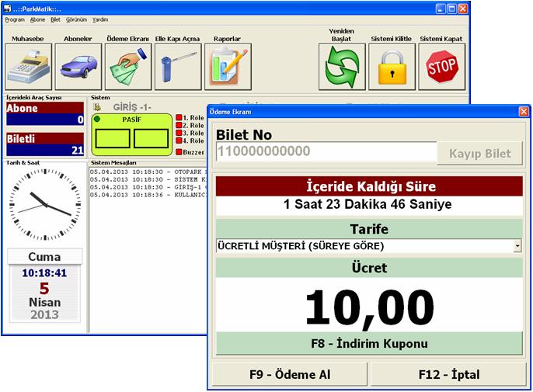Lock system with the padlock icon

tap(392, 68)
